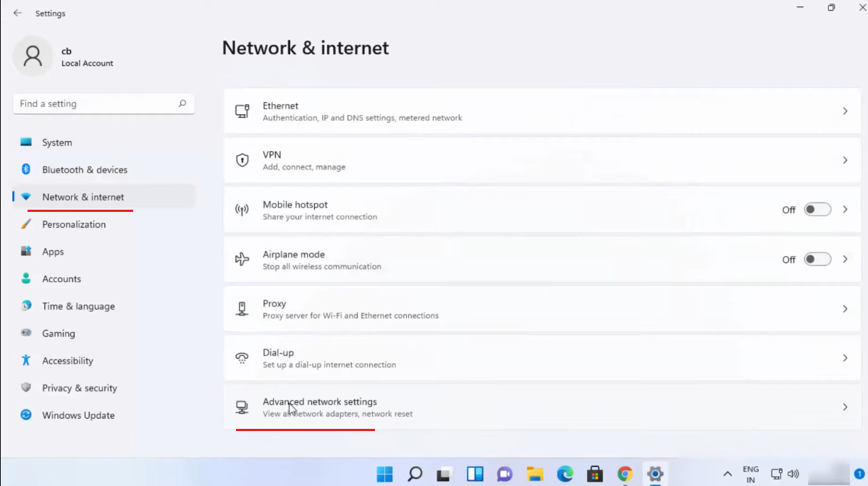Viewport: 868px width, 486px height.
Task: Show hidden system tray icons
Action: (728, 474)
